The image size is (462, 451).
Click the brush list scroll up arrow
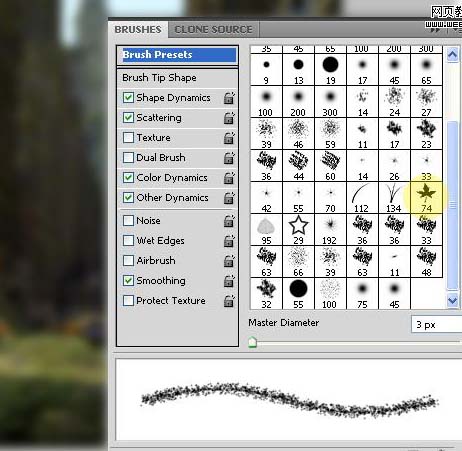pyautogui.click(x=452, y=55)
